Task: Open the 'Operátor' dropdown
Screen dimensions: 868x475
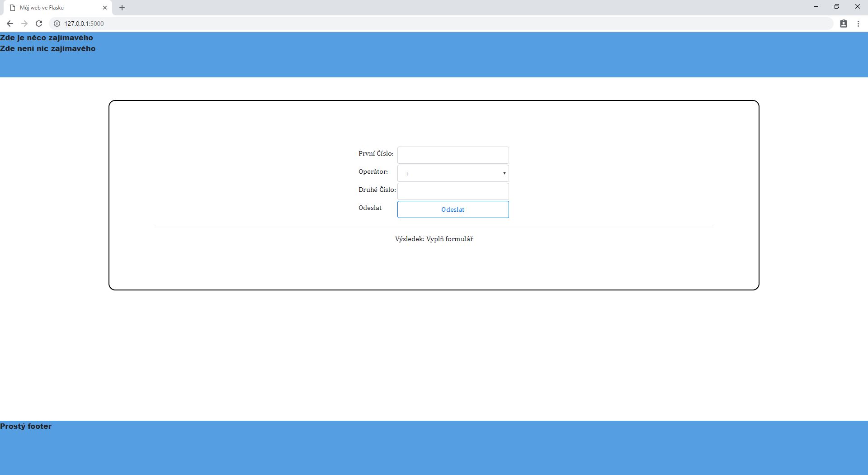Action: [453, 173]
